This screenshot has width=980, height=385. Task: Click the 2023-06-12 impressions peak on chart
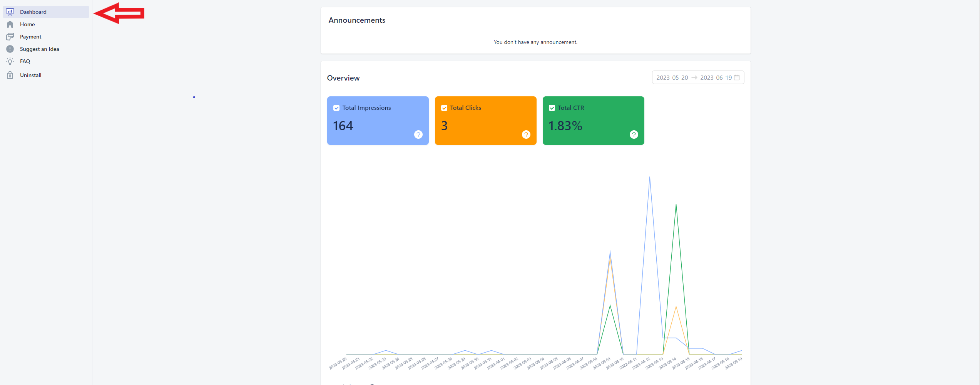coord(650,177)
